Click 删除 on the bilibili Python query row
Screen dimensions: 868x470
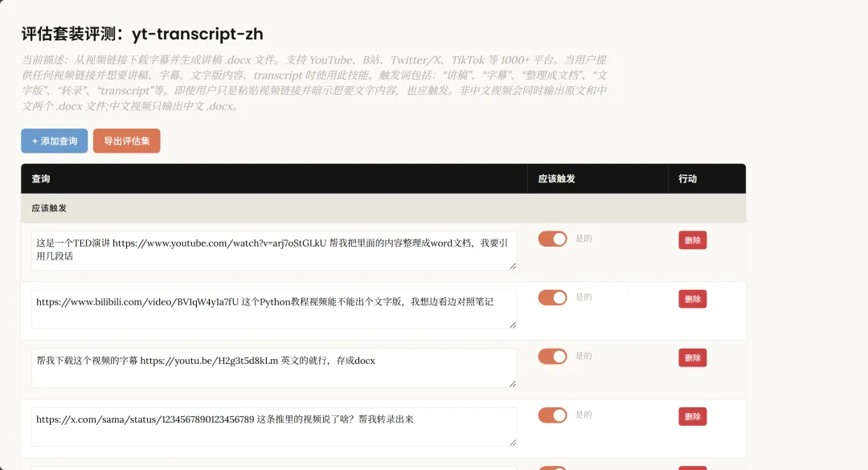692,297
